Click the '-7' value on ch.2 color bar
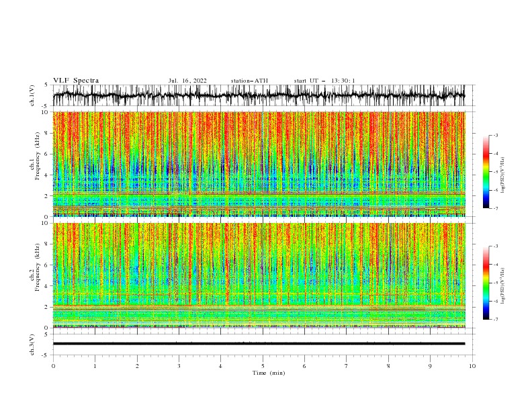This screenshot has height=411, width=532. [x=496, y=320]
